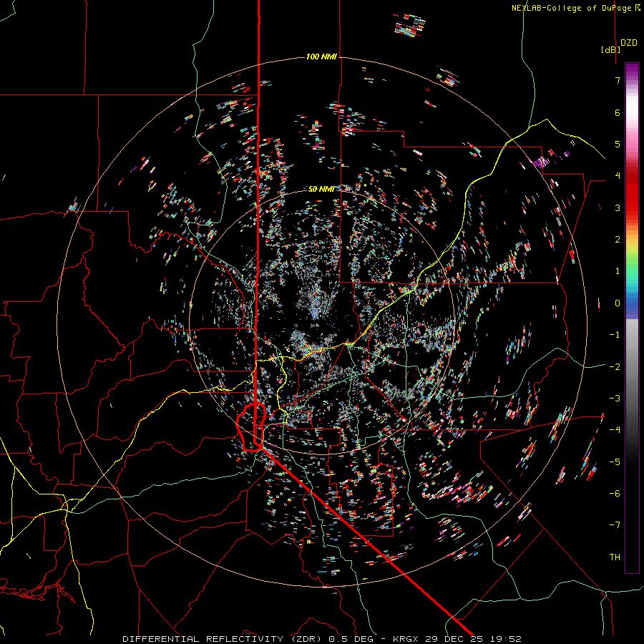
Task: Click the 50 NMI range ring label
Action: pyautogui.click(x=321, y=189)
